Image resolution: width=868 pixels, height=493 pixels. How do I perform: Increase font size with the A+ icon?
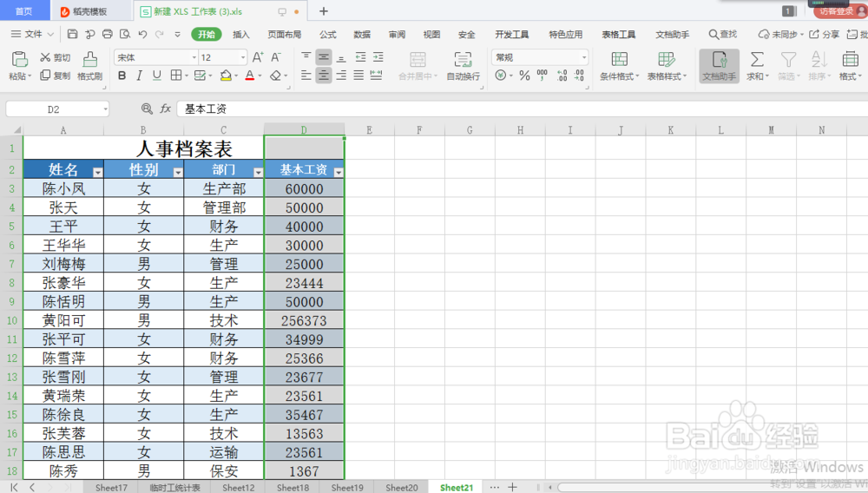click(258, 57)
